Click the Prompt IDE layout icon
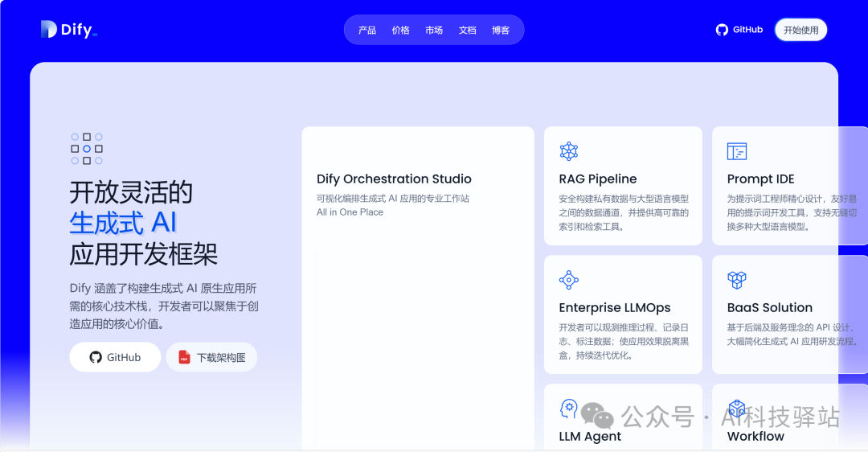This screenshot has width=868, height=452. 737,151
